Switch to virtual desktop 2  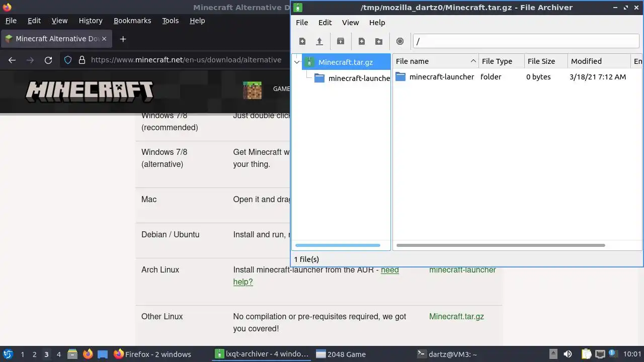tap(34, 354)
